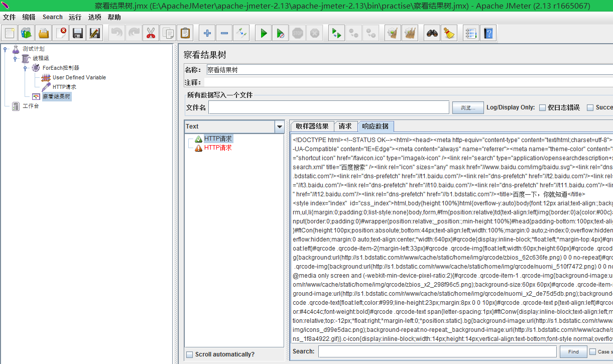Click the Undo arrow icon
Viewport: 613px width, 364px height.
point(116,34)
